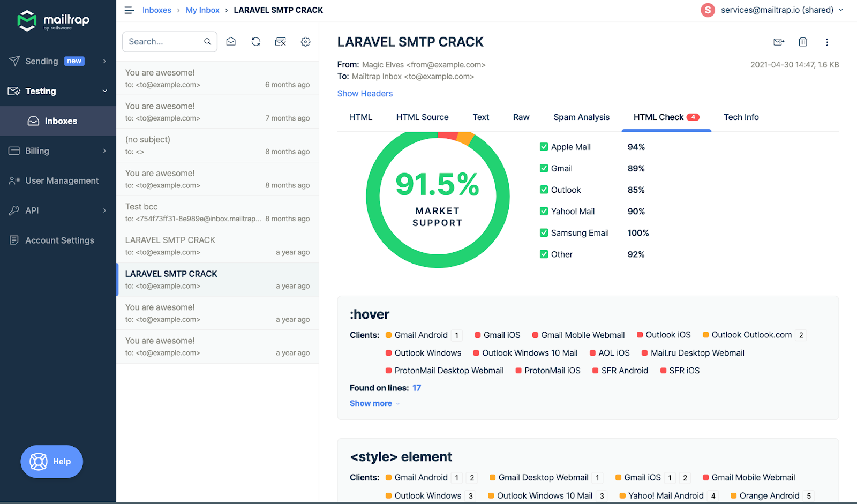Click the Mailtrap logo
This screenshot has height=504, width=857.
tap(53, 21)
